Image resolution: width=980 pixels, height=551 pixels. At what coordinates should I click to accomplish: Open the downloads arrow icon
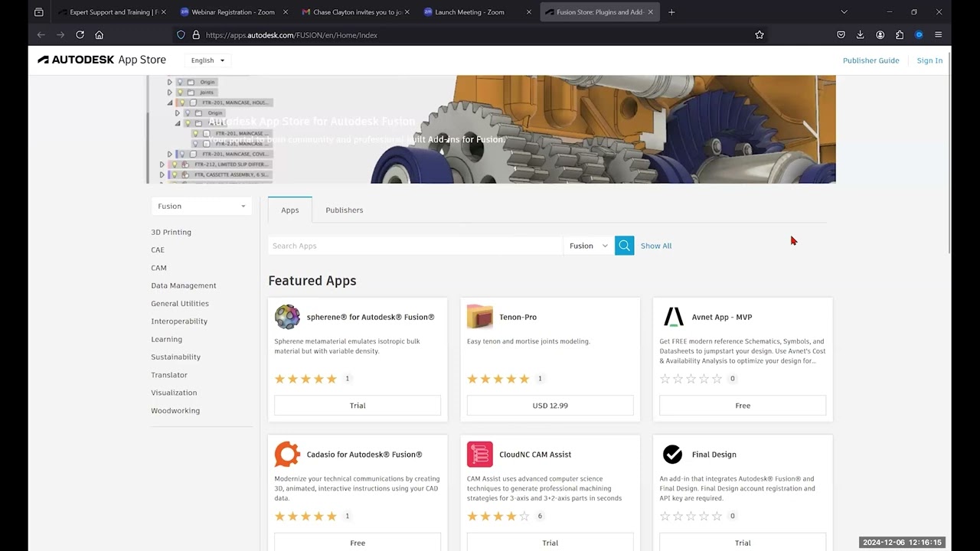click(860, 34)
